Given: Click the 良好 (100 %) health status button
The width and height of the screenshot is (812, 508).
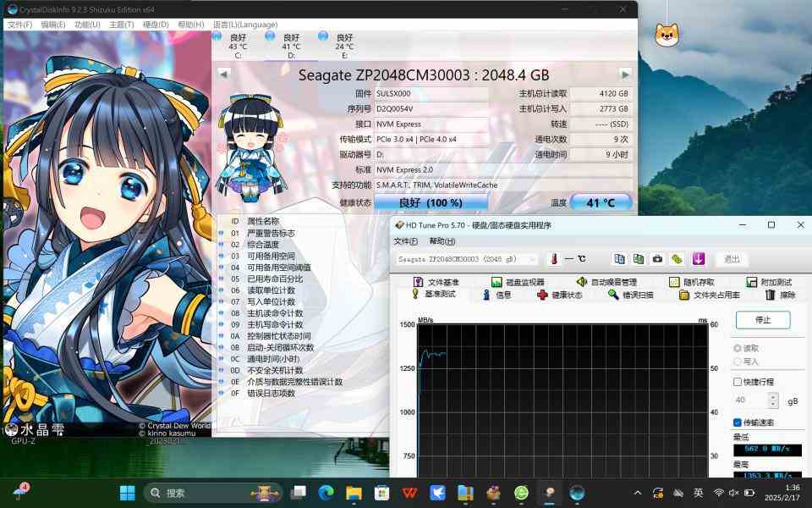Looking at the screenshot, I should 431,203.
